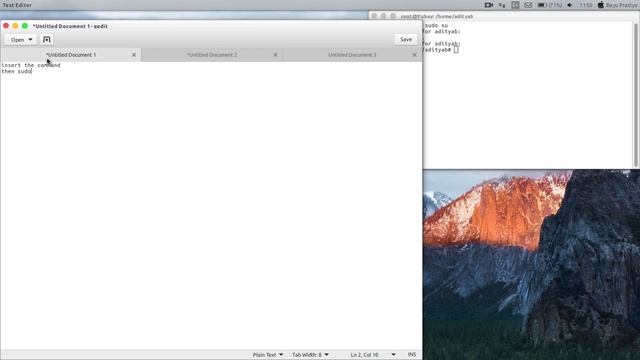Switch to the Untitled Document 3 tab
The image size is (640, 360).
point(352,55)
